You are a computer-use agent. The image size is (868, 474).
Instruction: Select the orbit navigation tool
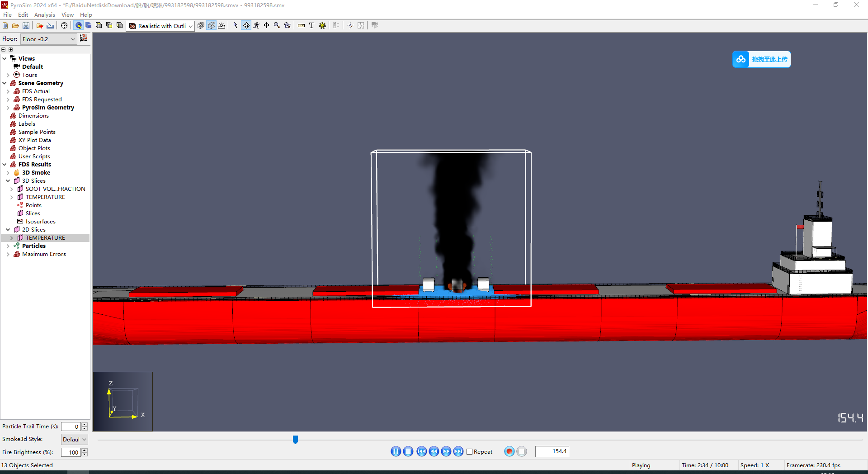click(x=246, y=26)
